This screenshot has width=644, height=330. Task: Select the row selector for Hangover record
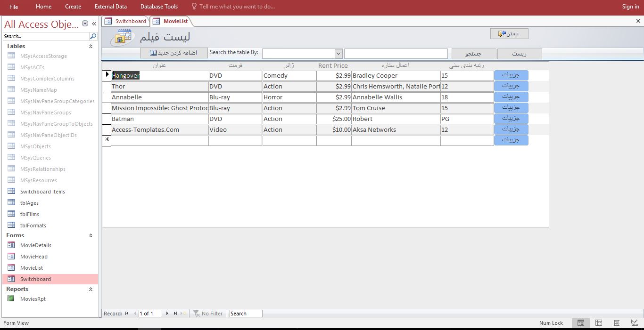107,75
